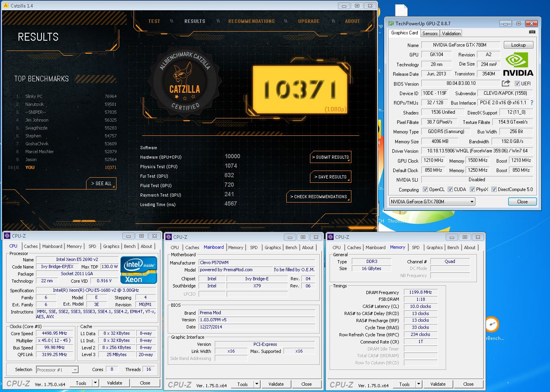Open the UPGRADE tab in Catzilla

[309, 21]
